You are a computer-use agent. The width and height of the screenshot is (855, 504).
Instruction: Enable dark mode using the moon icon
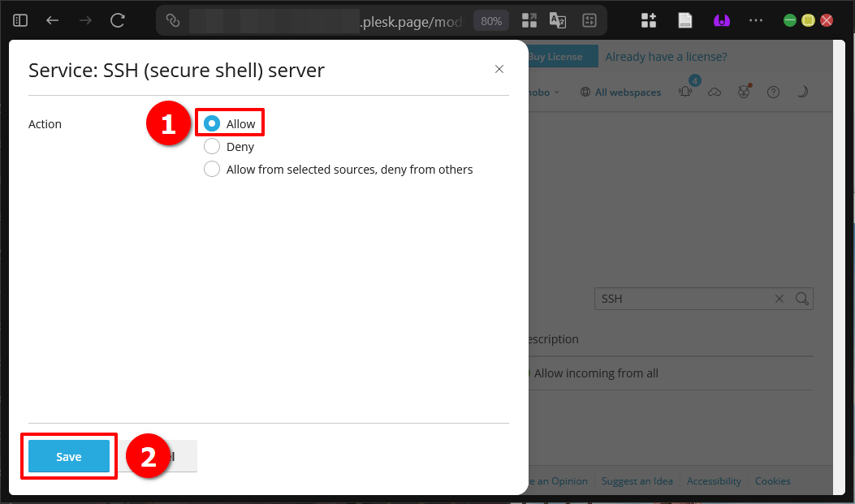click(802, 92)
